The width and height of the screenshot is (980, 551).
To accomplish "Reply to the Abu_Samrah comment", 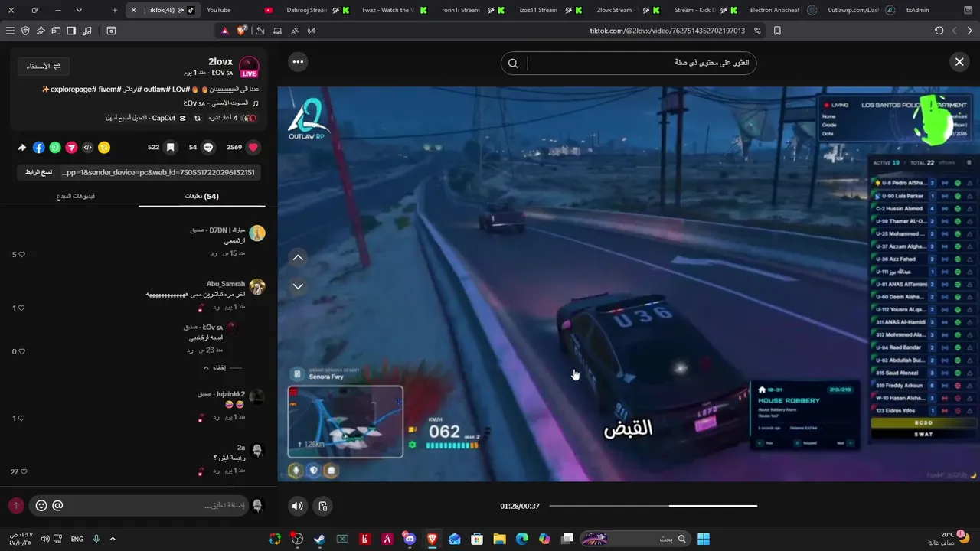I will [x=217, y=306].
